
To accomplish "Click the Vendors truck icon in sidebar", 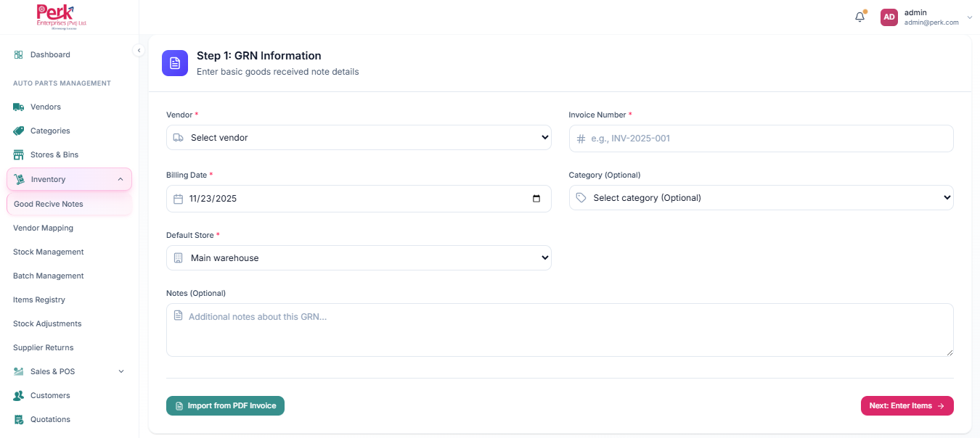I will (x=18, y=107).
